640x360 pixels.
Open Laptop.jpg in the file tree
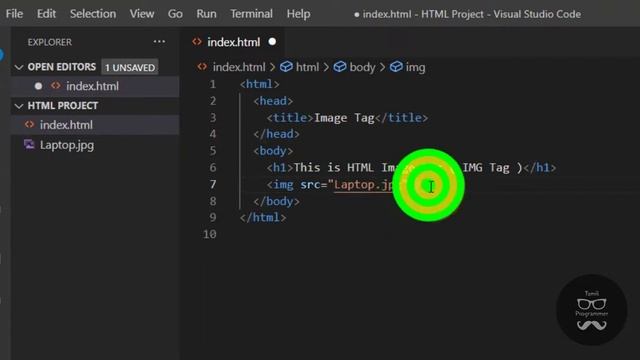(x=67, y=145)
